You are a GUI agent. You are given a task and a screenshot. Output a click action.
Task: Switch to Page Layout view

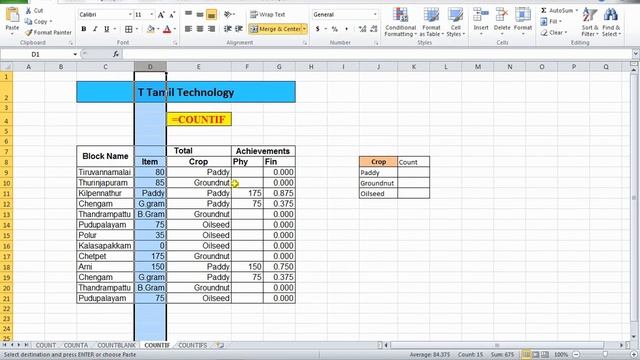[x=536, y=355]
